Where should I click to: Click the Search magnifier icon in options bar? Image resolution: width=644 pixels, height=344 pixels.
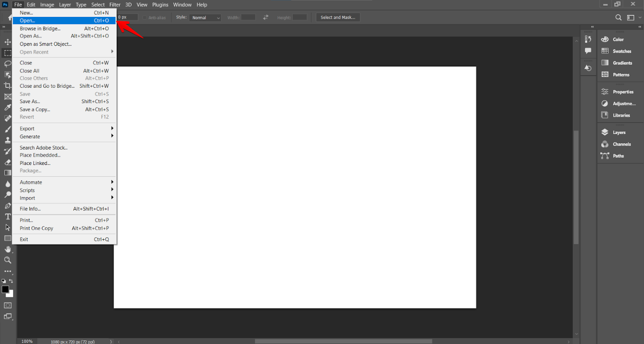tap(619, 17)
